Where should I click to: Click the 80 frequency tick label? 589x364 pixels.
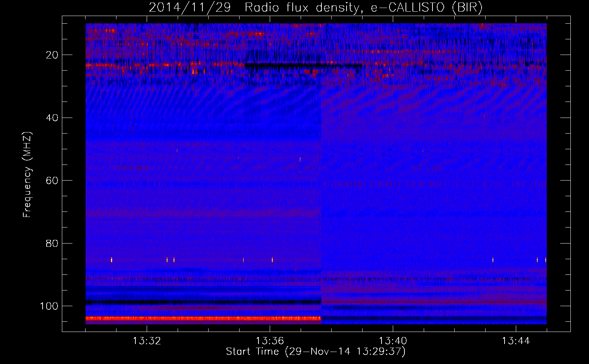pos(52,243)
